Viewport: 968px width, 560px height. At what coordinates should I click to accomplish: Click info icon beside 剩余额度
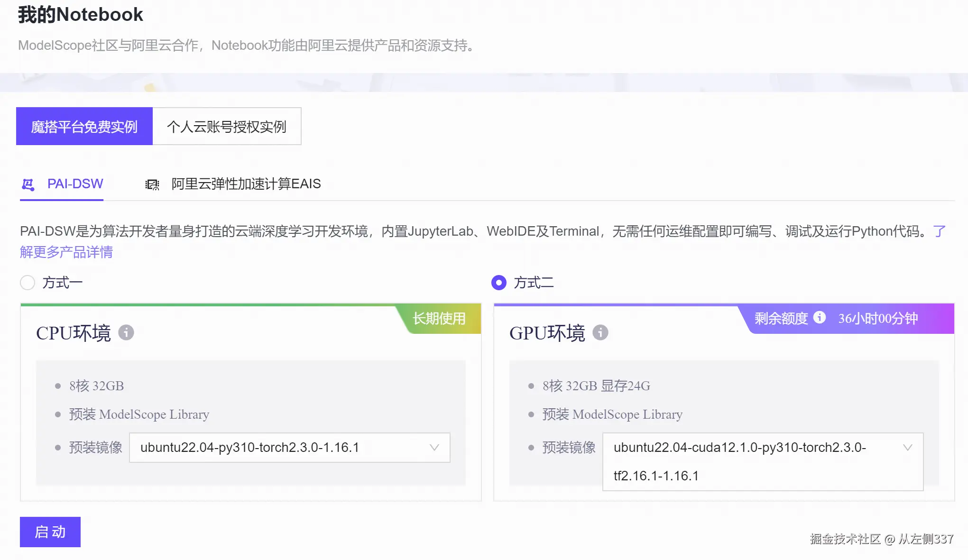pyautogui.click(x=820, y=318)
